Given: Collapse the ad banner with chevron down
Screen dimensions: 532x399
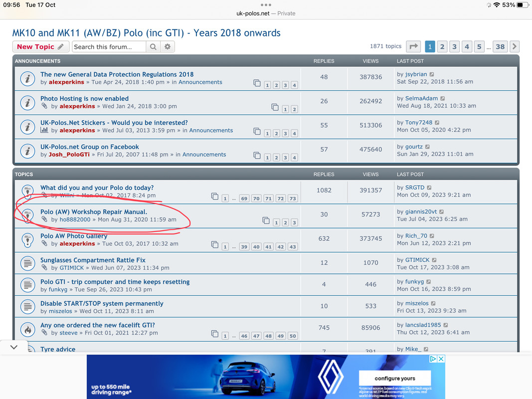Looking at the screenshot, I should 13,347.
